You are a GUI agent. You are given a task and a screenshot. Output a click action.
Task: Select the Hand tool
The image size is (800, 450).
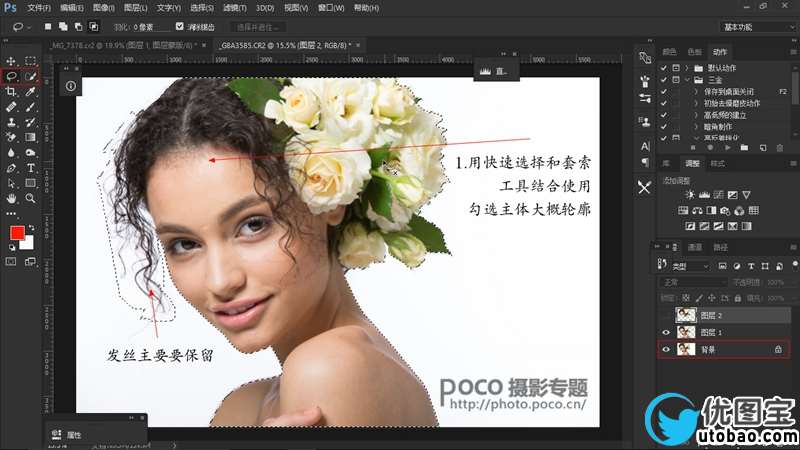pyautogui.click(x=11, y=198)
